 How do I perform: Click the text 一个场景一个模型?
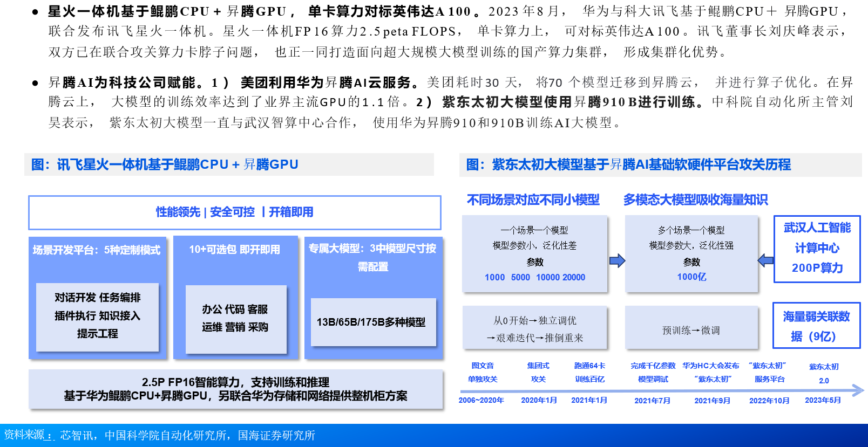(x=534, y=230)
